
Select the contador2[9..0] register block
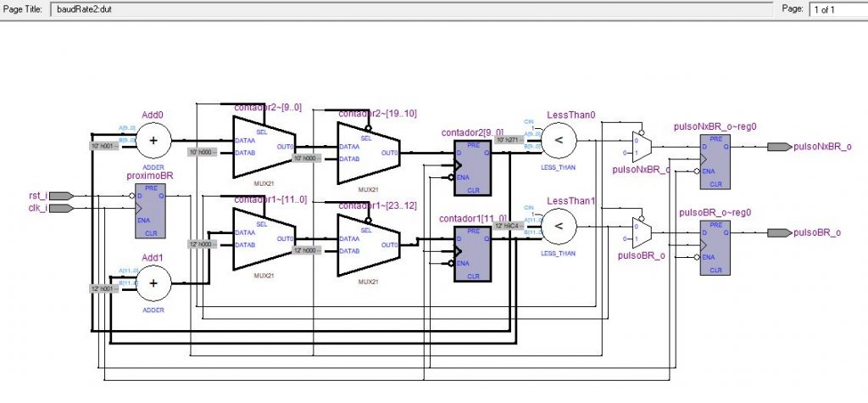click(472, 159)
